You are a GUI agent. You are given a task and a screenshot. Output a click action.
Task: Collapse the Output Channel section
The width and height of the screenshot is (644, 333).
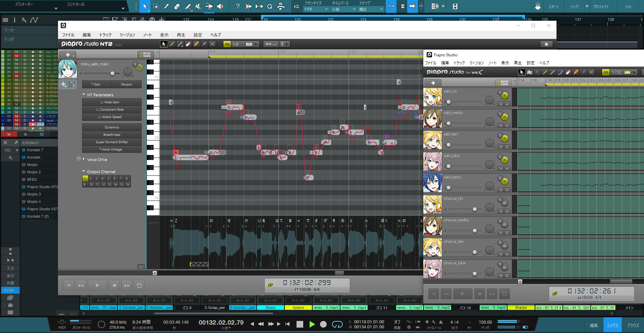click(84, 171)
